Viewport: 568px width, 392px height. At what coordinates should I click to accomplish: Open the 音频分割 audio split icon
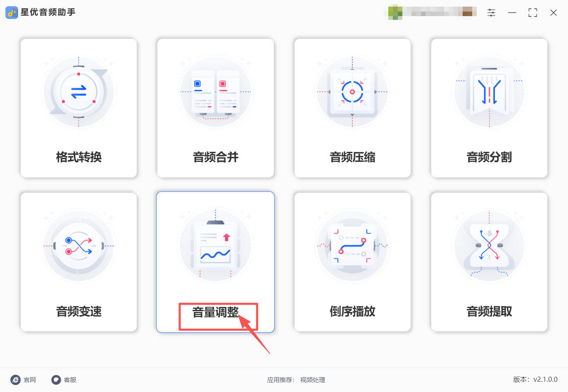tap(489, 92)
